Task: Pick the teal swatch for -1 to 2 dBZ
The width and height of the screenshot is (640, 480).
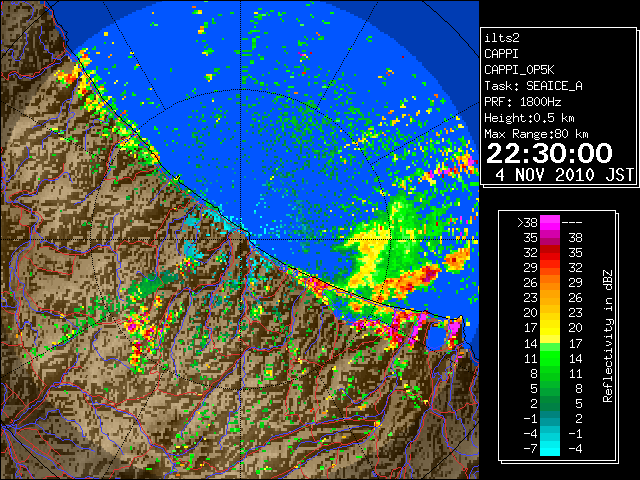Action: click(x=550, y=419)
